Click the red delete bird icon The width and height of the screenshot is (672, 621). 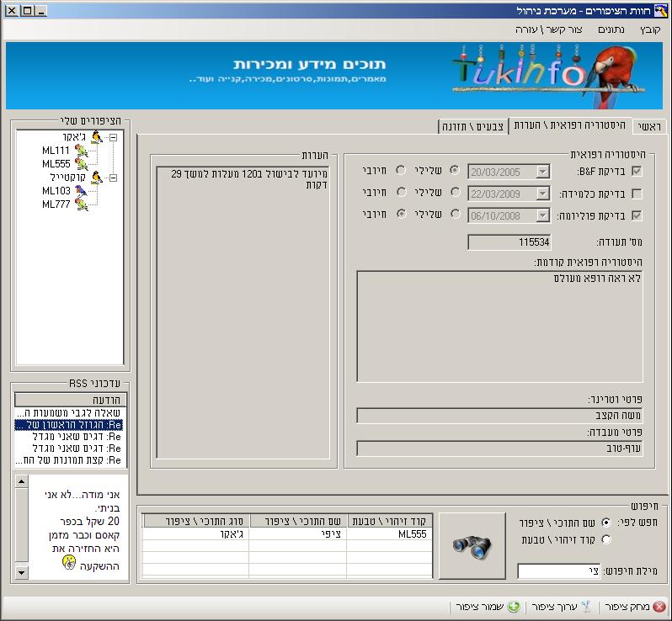click(x=659, y=607)
